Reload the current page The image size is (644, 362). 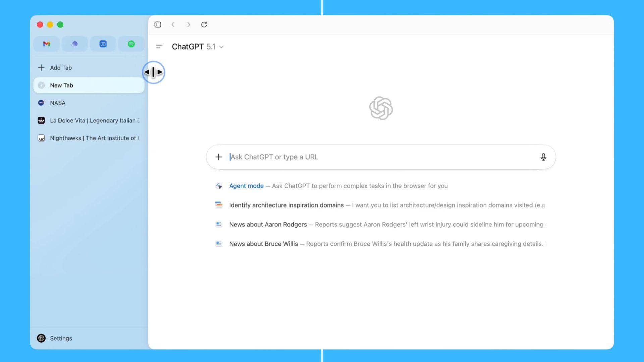click(x=204, y=24)
